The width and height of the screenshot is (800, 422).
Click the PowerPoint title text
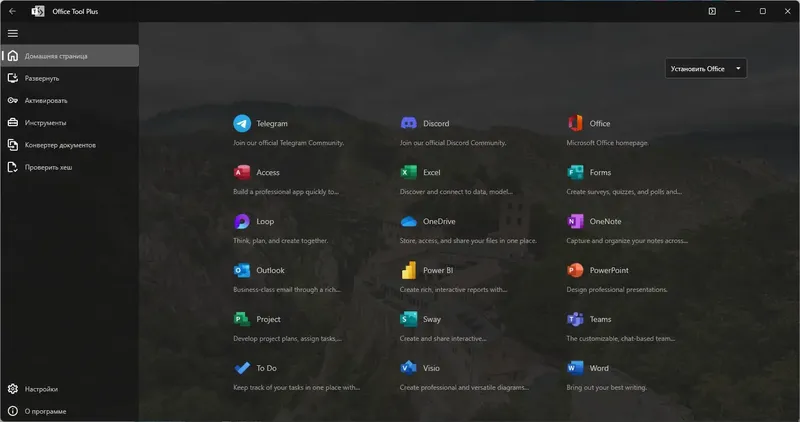[609, 270]
